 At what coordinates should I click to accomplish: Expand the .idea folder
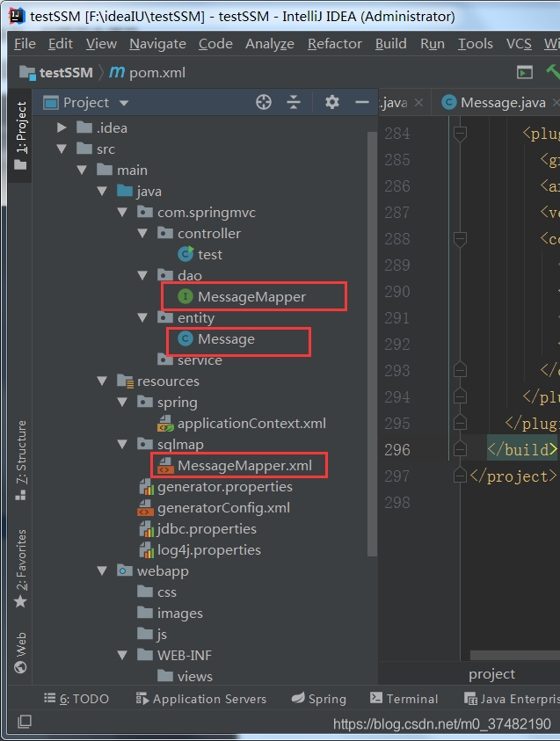62,127
